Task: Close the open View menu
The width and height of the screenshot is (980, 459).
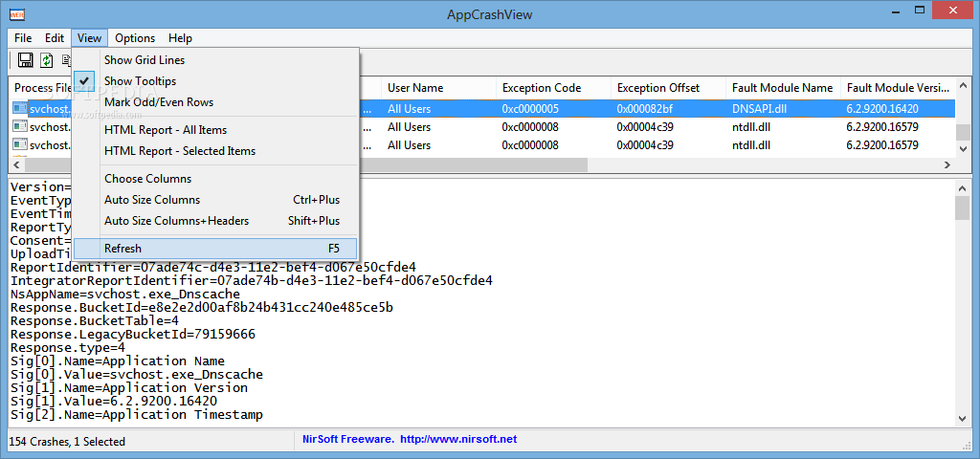Action: pos(89,38)
